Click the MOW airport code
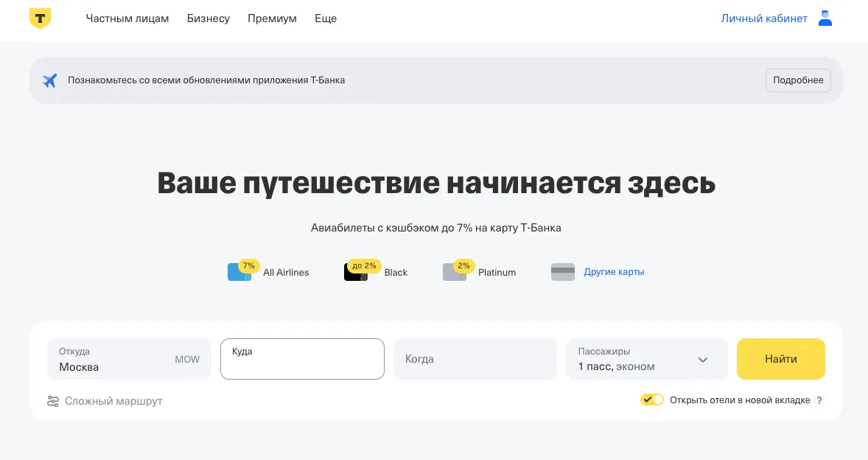This screenshot has width=868, height=460. (x=187, y=359)
